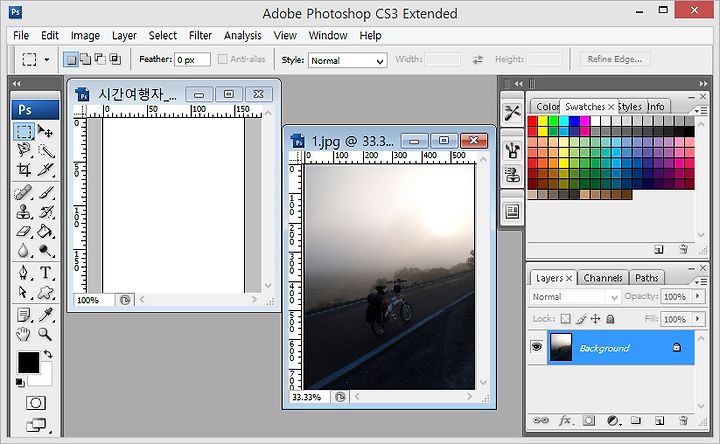Select the Eyedropper tool
The image size is (720, 444).
(x=45, y=315)
